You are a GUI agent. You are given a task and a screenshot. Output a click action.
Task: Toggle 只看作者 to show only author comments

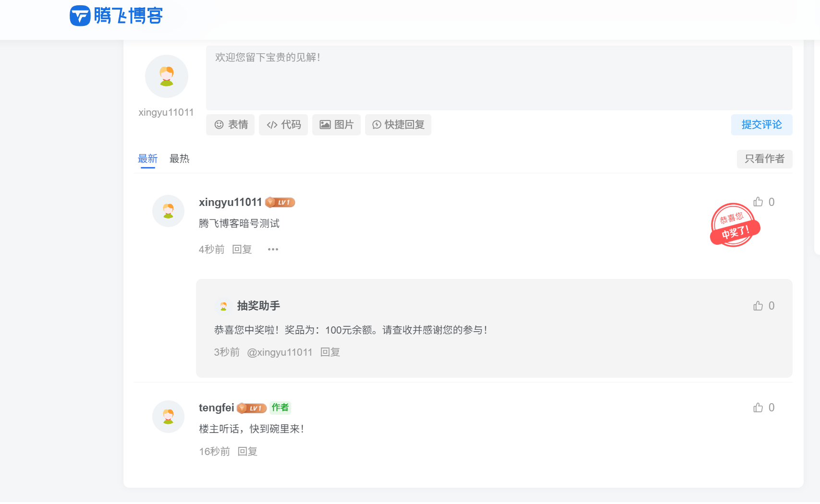pos(764,159)
